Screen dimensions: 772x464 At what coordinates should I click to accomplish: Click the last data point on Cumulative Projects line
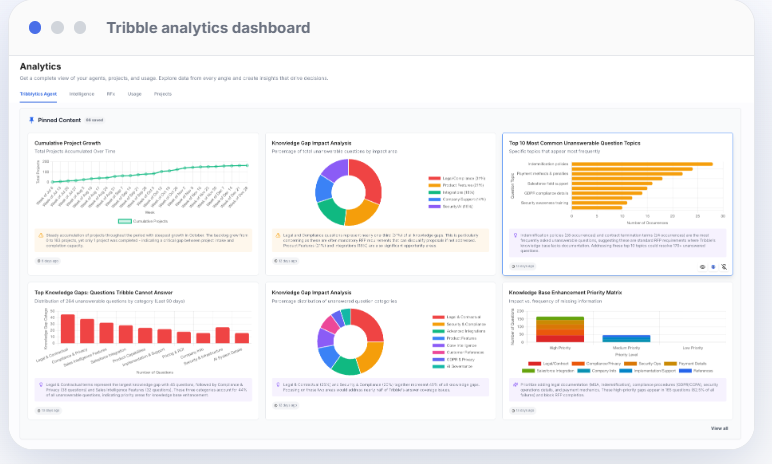(x=247, y=166)
